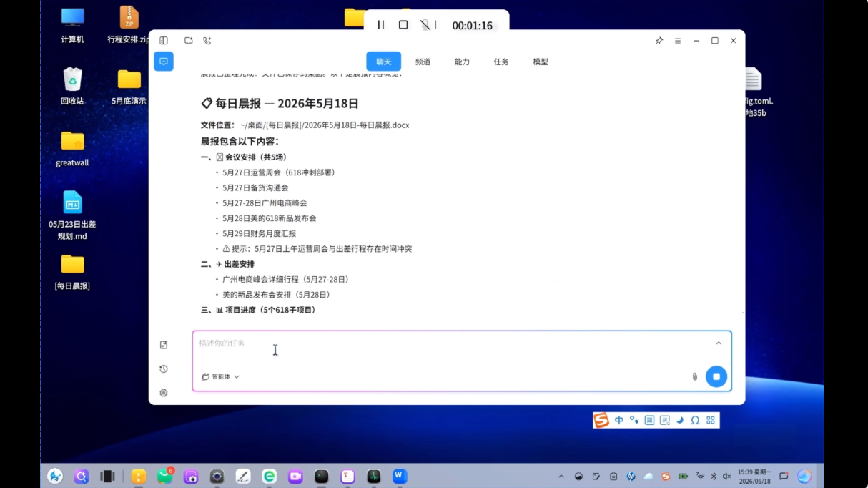868x488 pixels.
Task: Open the 模型 tab
Action: (x=541, y=62)
